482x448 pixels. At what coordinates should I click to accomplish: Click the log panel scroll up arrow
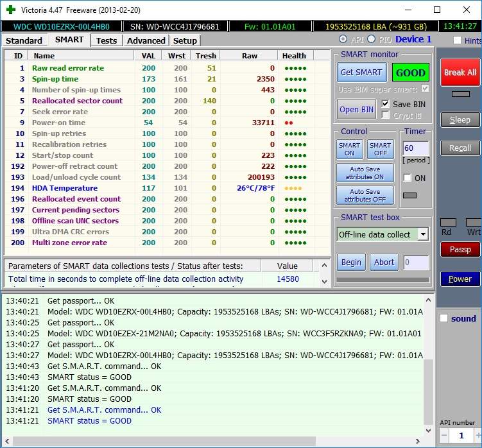429,300
